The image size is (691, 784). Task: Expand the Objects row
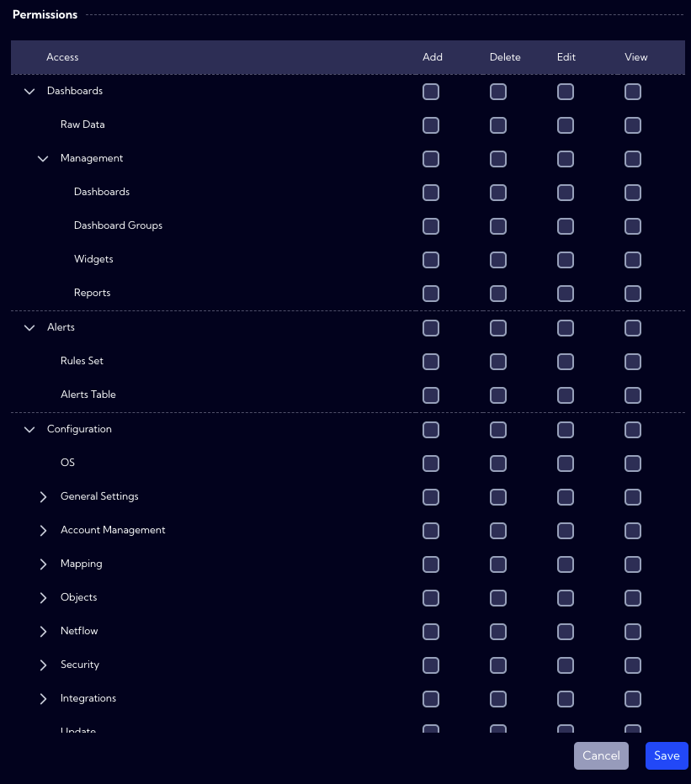coord(43,598)
